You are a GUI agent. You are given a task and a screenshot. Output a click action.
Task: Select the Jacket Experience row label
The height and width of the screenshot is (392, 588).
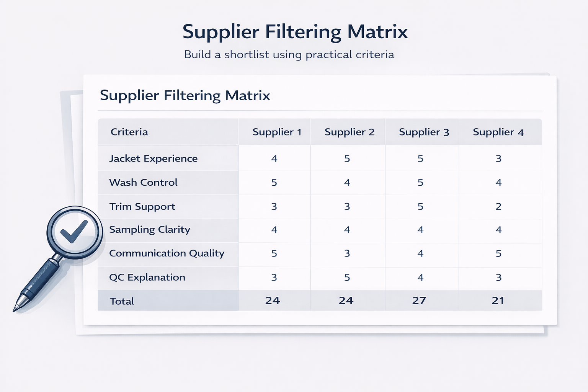pyautogui.click(x=154, y=158)
